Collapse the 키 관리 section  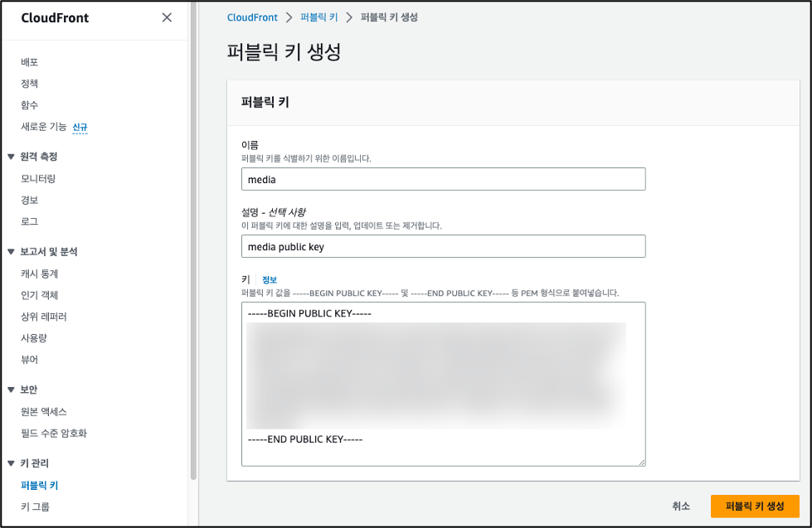(x=11, y=463)
